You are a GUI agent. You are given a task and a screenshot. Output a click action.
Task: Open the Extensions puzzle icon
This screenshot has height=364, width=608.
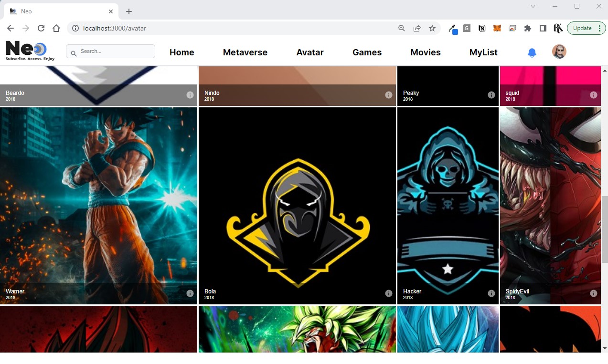tap(528, 28)
